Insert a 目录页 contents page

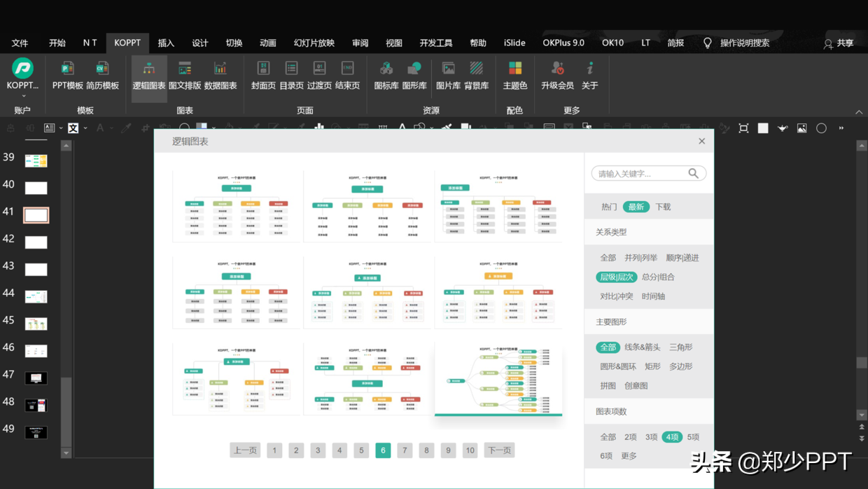point(291,68)
